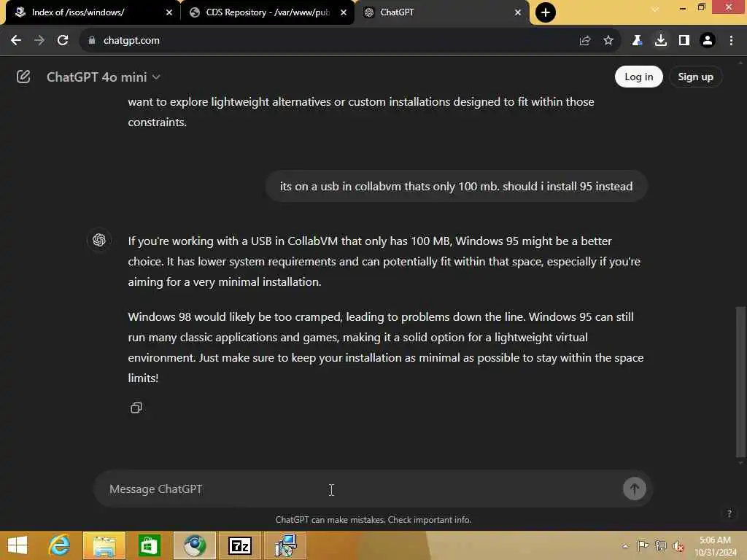This screenshot has width=747, height=560.
Task: Show hidden tray icons arrow
Action: point(625,545)
